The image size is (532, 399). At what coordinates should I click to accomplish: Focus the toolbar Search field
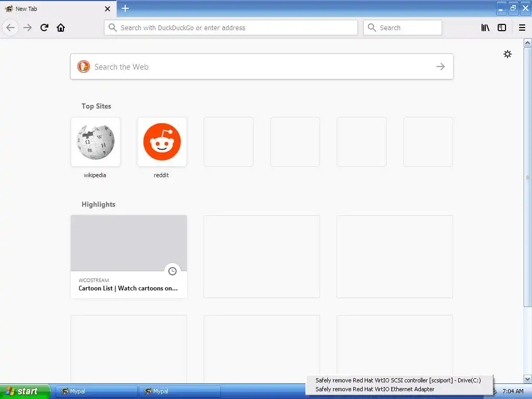click(x=403, y=28)
